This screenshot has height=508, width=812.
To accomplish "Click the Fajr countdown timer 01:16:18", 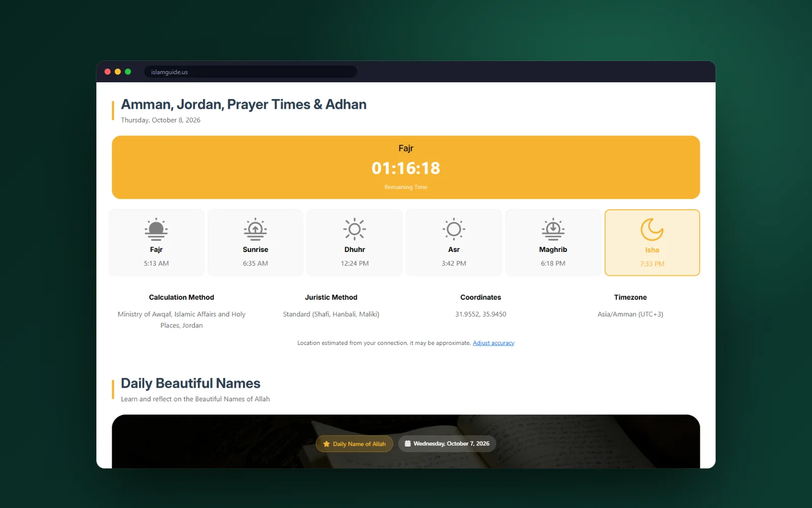I will 406,168.
